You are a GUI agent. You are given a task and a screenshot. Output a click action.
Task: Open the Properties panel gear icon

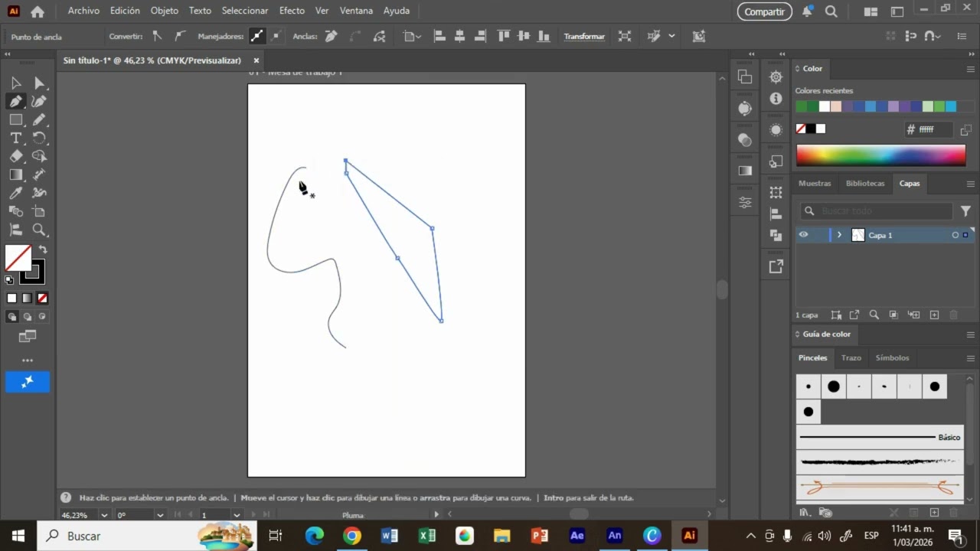776,77
